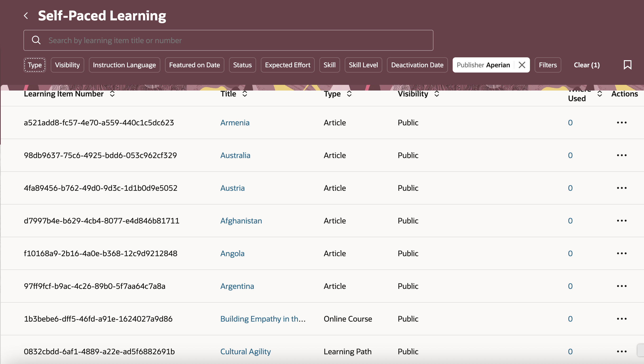Open actions menu for Cultural Agility row

(621, 351)
